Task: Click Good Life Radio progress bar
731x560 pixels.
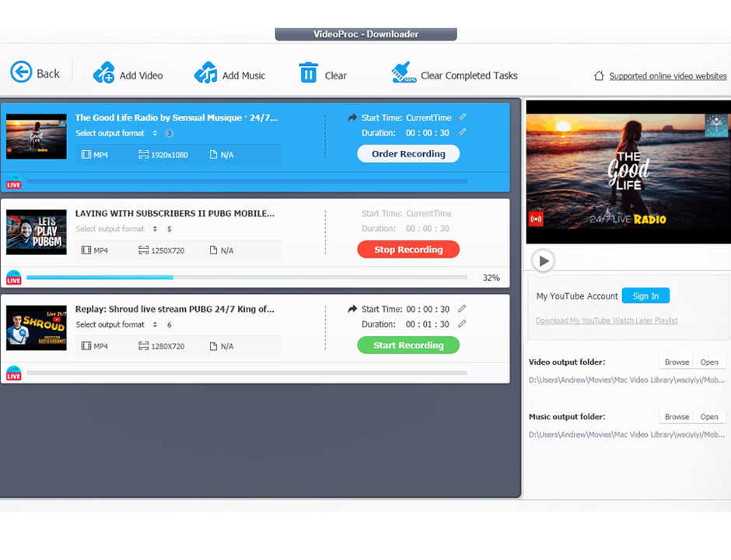Action: click(247, 182)
